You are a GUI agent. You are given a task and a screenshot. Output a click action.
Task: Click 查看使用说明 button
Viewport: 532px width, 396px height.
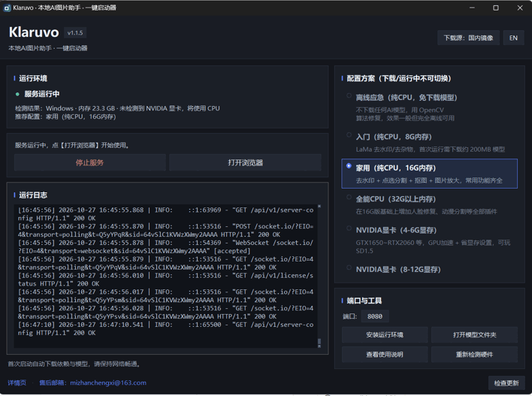(385, 355)
